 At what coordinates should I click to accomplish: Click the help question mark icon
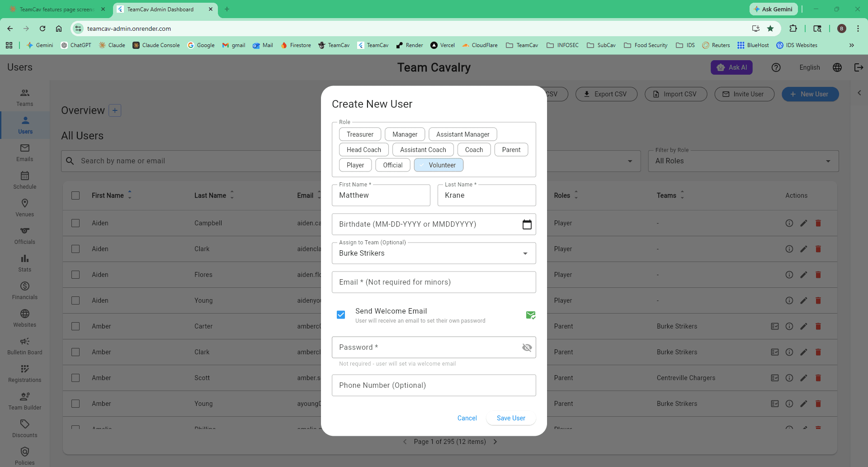click(x=776, y=67)
